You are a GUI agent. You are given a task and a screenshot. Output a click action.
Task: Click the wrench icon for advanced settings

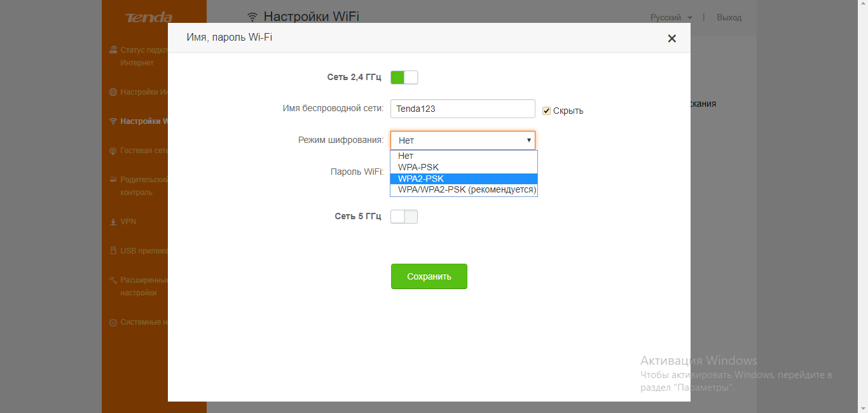coord(113,280)
